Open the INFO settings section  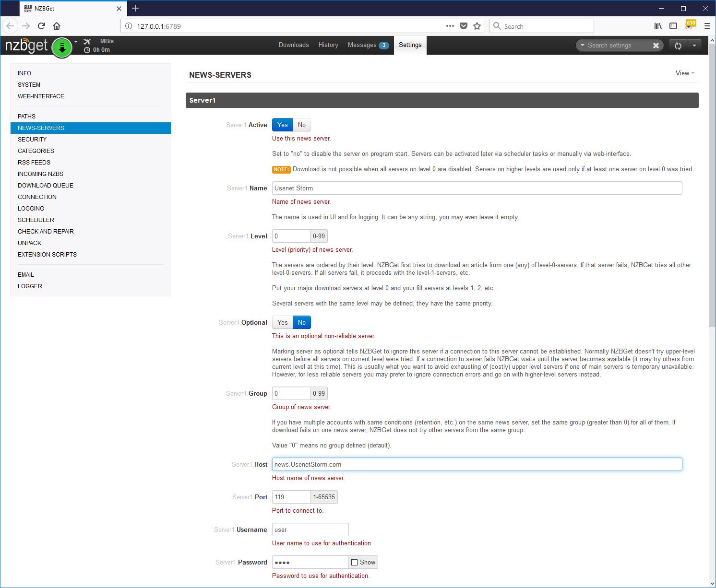(x=91, y=73)
